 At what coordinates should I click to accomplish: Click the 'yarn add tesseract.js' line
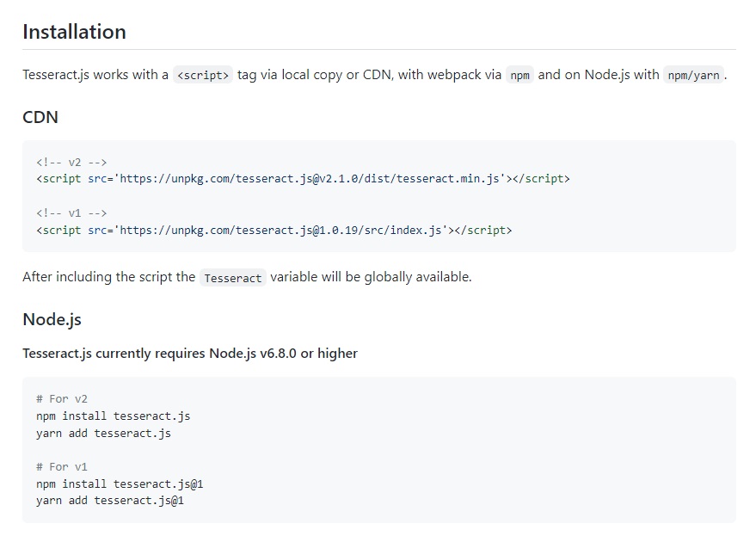pyautogui.click(x=104, y=434)
